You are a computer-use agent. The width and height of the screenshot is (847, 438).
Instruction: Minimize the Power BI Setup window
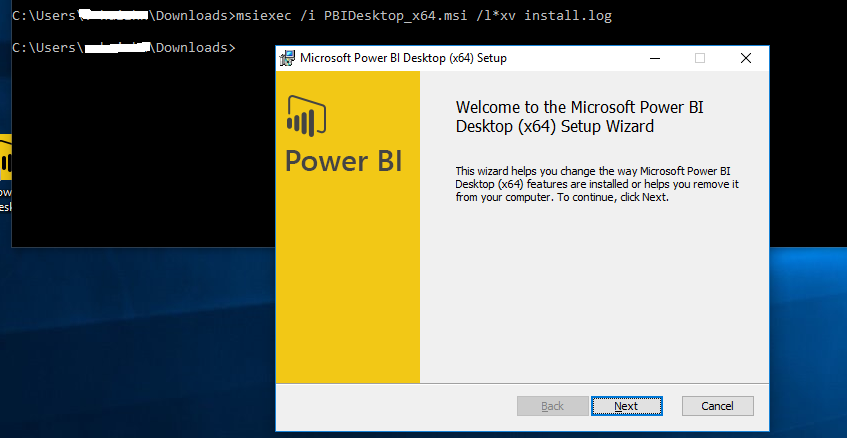coord(655,58)
